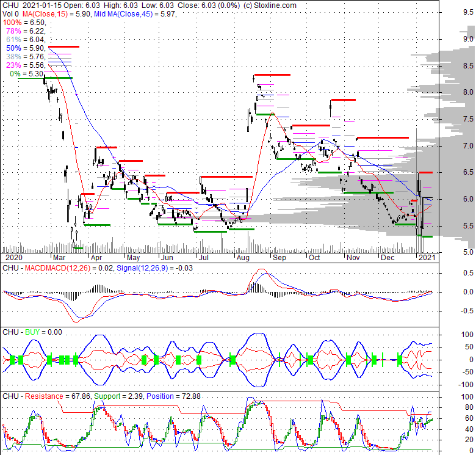Click the Dec label on time axis
Viewport: 476px width, 455px height.
tap(388, 258)
